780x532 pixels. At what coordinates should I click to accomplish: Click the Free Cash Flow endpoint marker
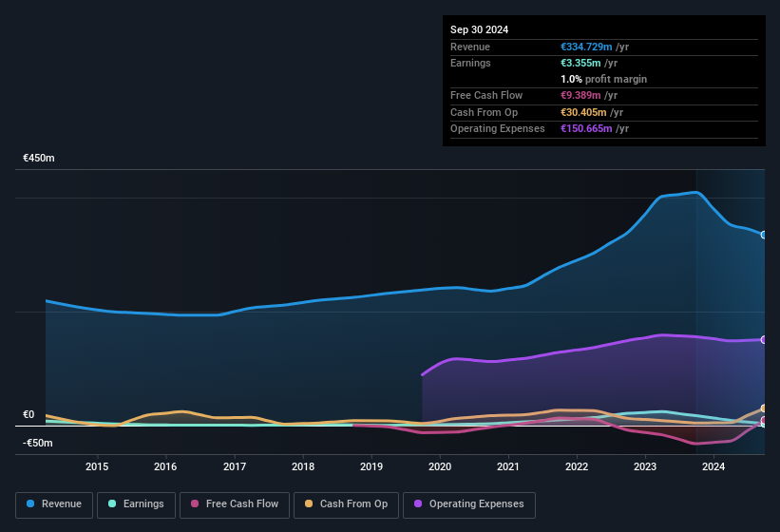(764, 420)
